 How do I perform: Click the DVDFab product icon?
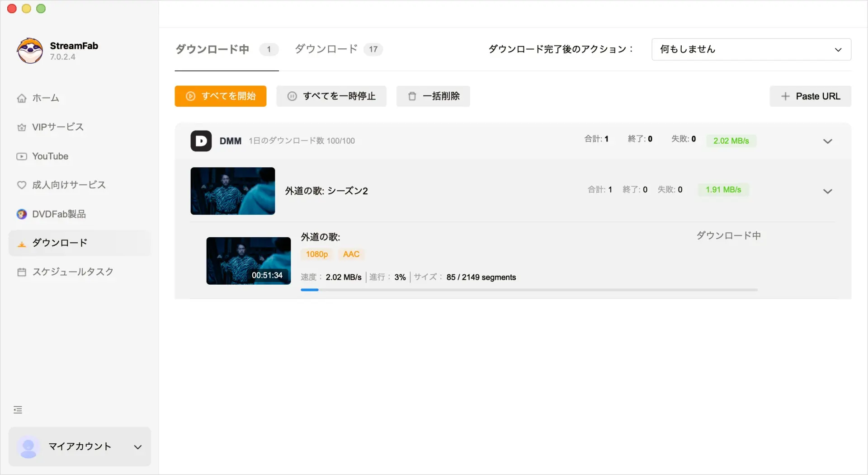[x=22, y=214]
